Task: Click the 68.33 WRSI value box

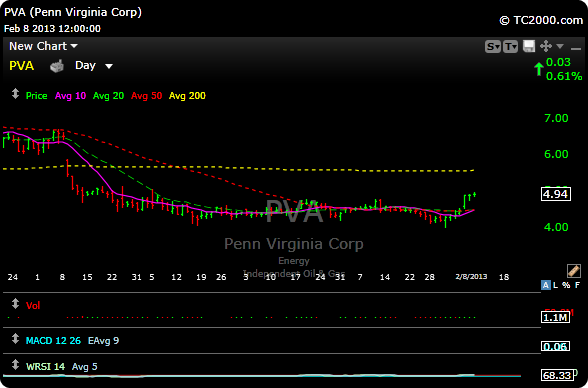Action: coord(557,375)
